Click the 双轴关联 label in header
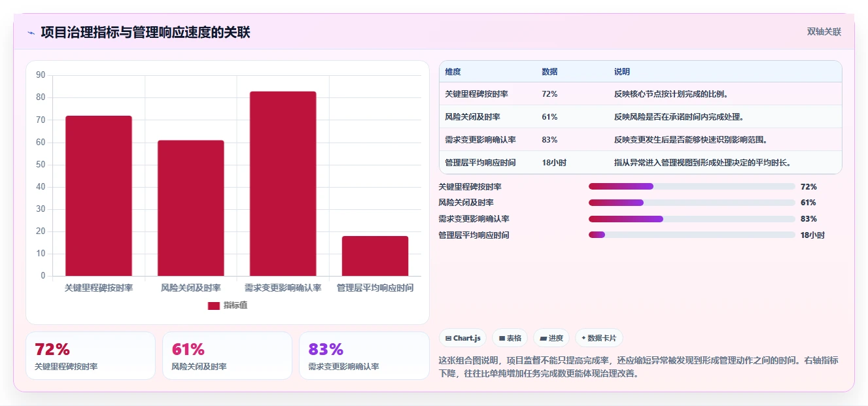Screen dimensions: 868x406 point(824,31)
